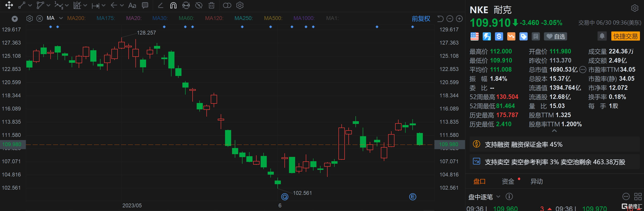Show tick-by-tick info icon
Viewport: 644px width, 211px height.
coord(509,196)
